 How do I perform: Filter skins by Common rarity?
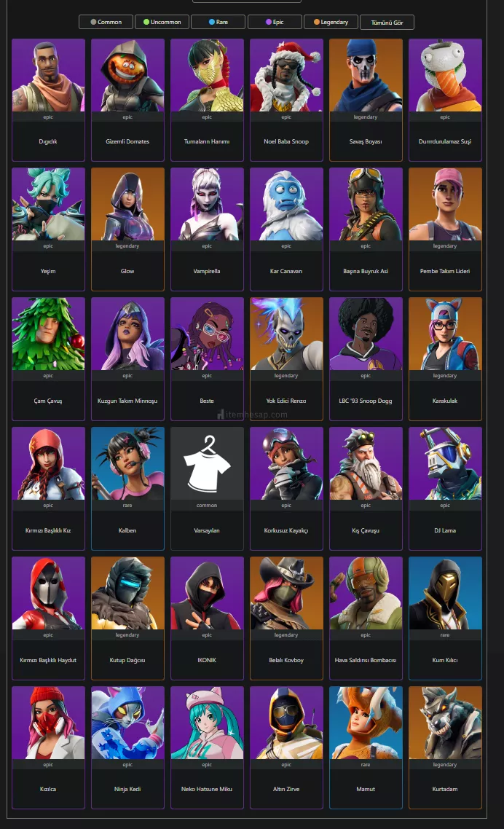106,22
